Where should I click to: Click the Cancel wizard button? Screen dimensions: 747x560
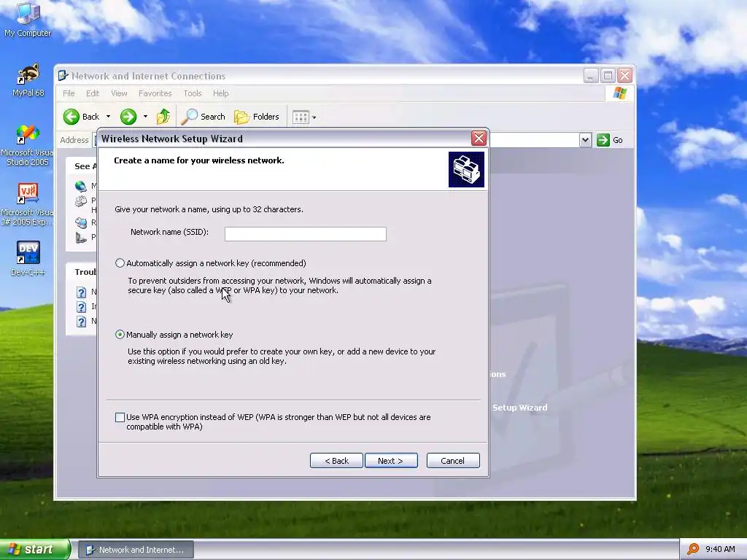452,461
